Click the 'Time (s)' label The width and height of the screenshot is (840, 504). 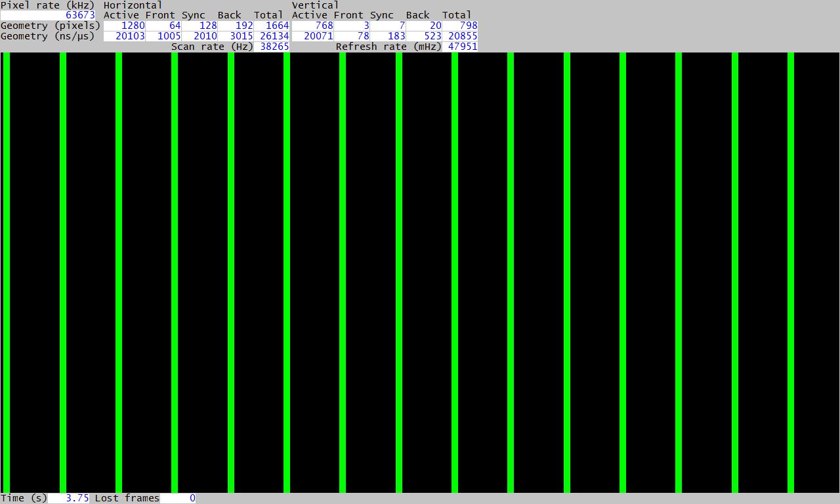coord(24,498)
